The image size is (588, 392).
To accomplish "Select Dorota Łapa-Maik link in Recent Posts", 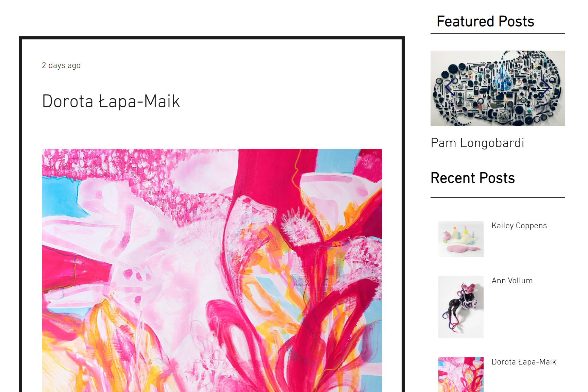I will [x=524, y=362].
